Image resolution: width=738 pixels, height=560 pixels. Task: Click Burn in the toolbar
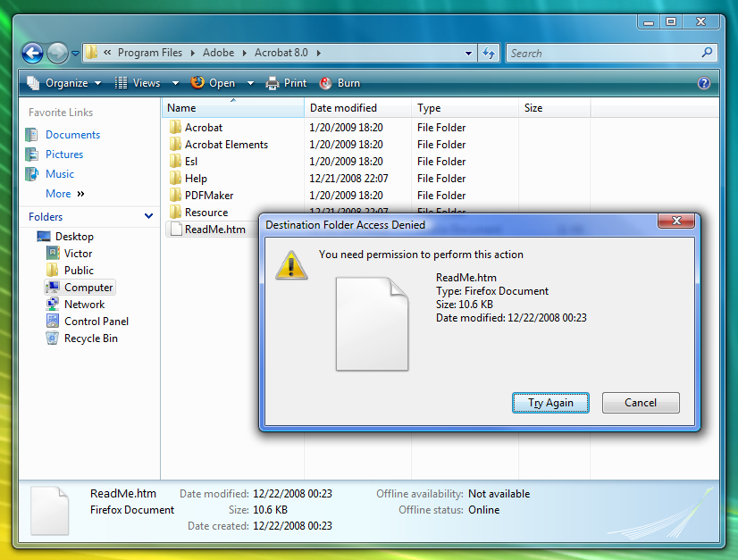coord(340,83)
